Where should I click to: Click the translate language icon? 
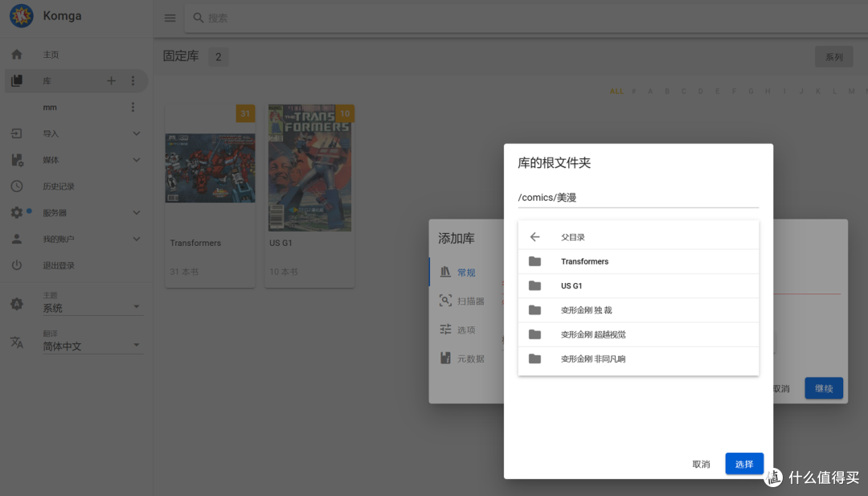(x=17, y=342)
